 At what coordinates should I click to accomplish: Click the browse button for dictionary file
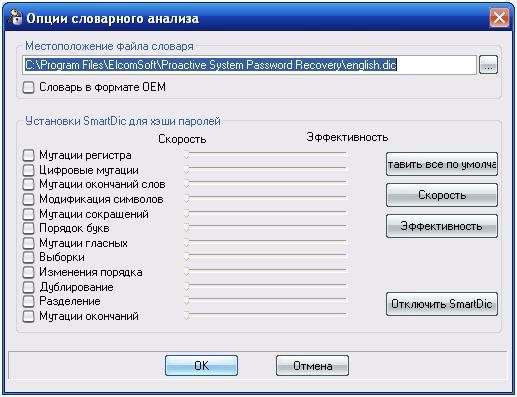(x=488, y=65)
